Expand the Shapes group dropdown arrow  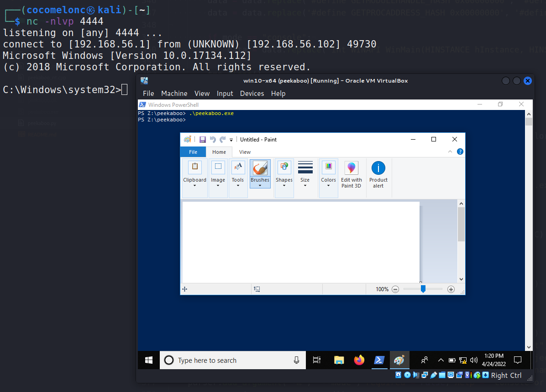(x=284, y=186)
